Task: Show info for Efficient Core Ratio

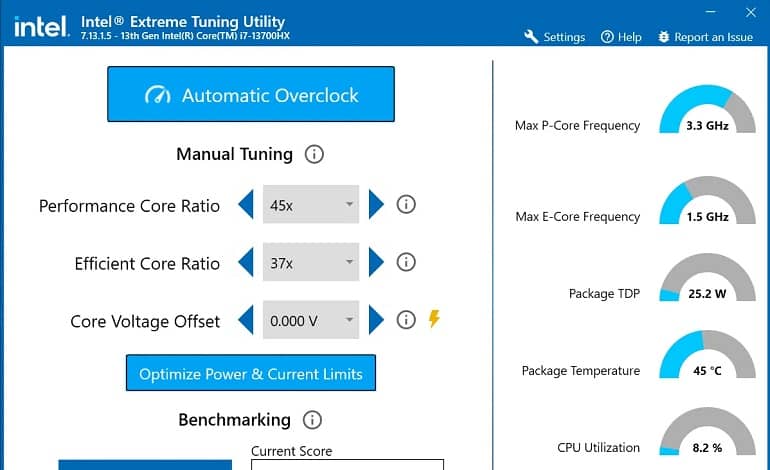Action: (406, 262)
